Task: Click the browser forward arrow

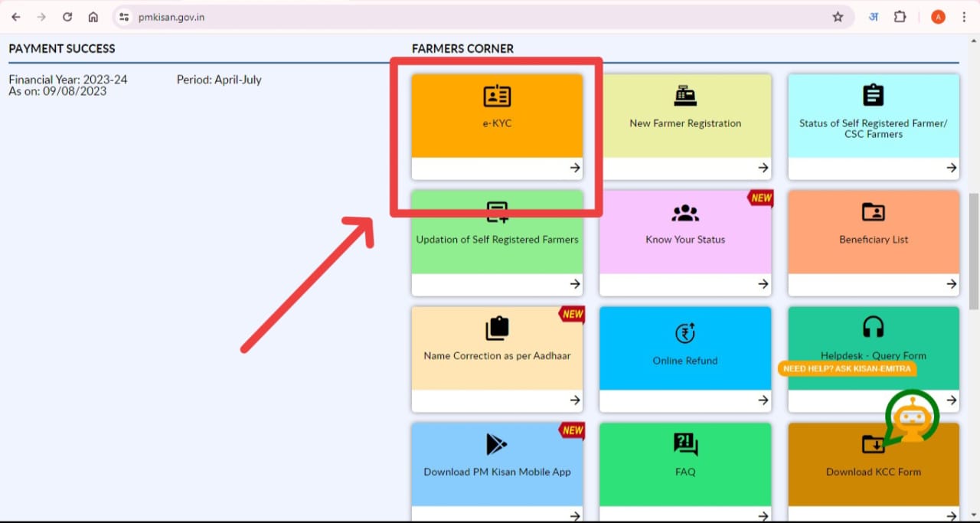Action: tap(41, 17)
